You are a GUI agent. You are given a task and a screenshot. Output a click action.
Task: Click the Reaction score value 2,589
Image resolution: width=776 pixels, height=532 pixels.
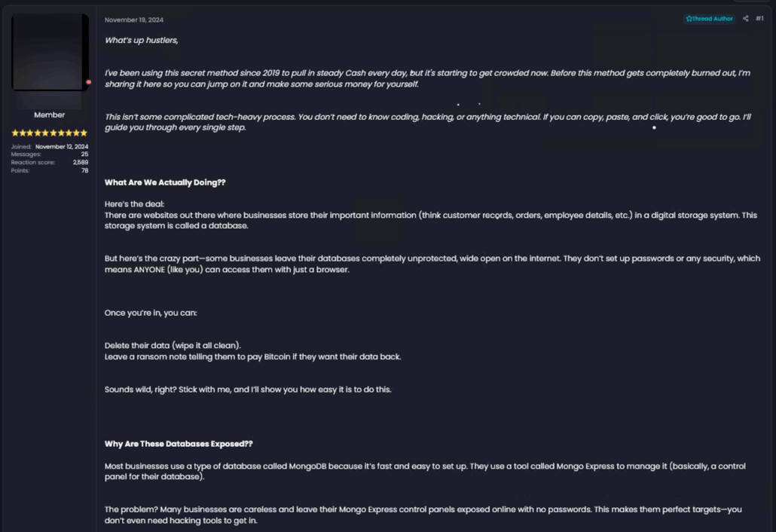(81, 163)
